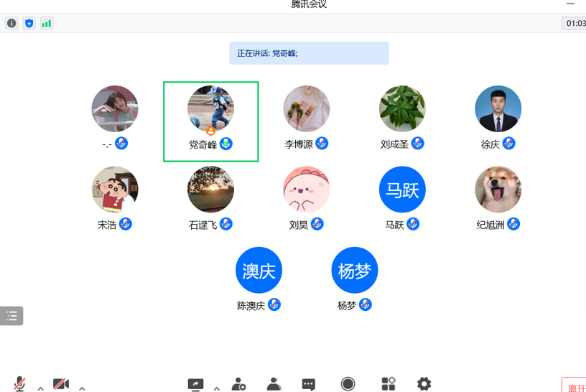586x392 pixels.
Task: Open the apps grid icon
Action: click(389, 383)
